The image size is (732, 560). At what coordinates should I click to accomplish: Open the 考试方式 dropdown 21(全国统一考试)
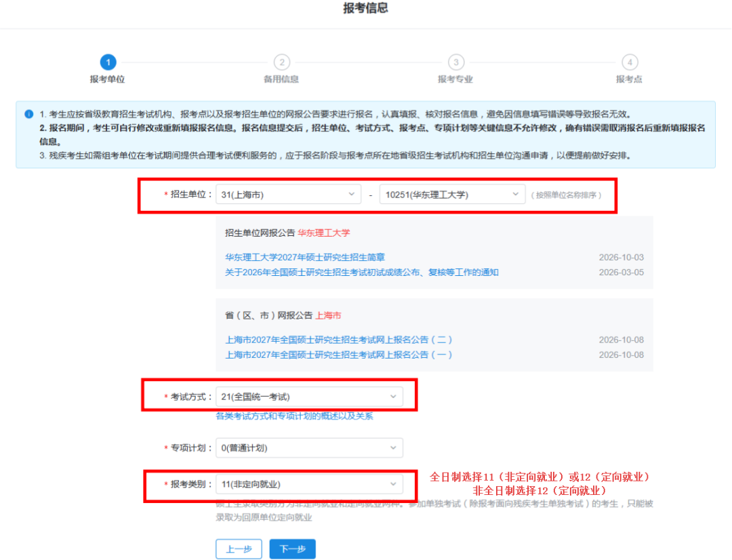(x=309, y=397)
